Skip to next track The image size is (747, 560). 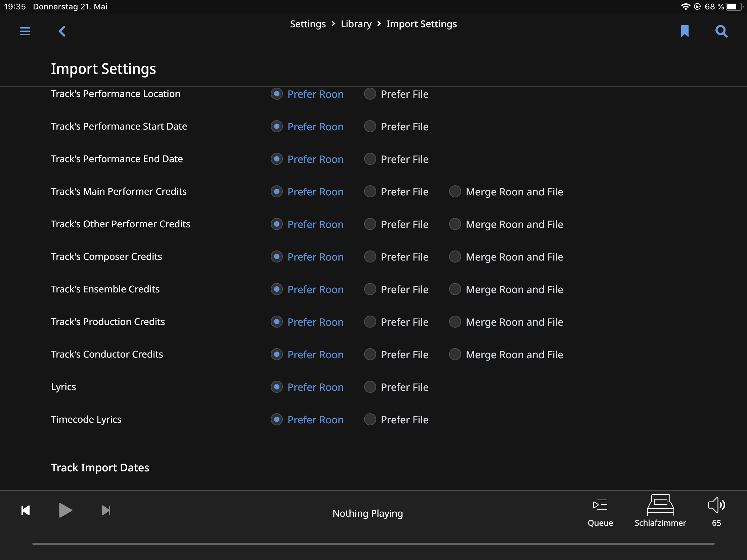pyautogui.click(x=106, y=510)
